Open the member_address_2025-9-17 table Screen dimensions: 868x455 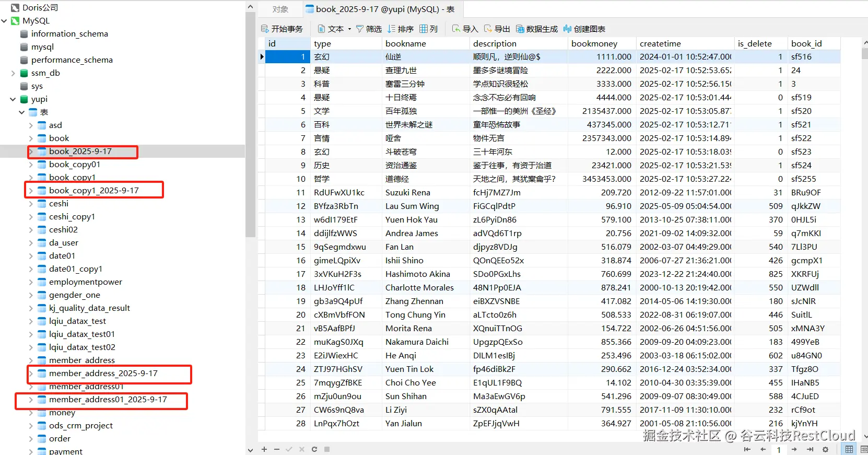pos(103,374)
